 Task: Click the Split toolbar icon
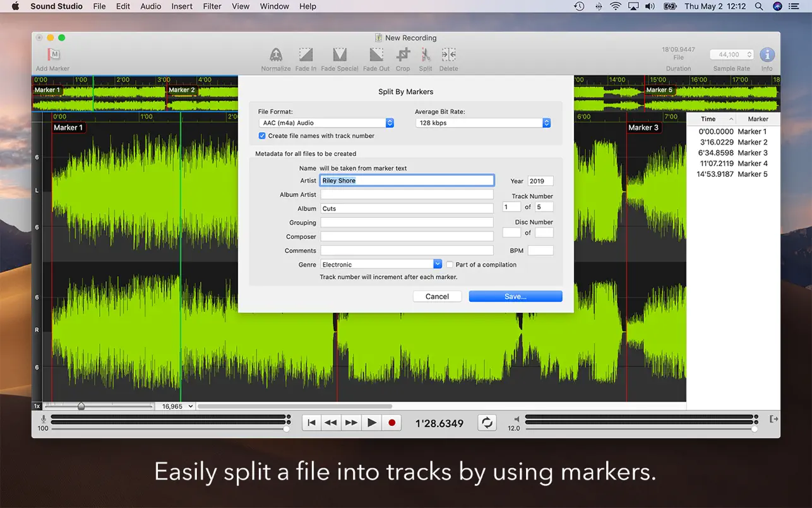426,55
